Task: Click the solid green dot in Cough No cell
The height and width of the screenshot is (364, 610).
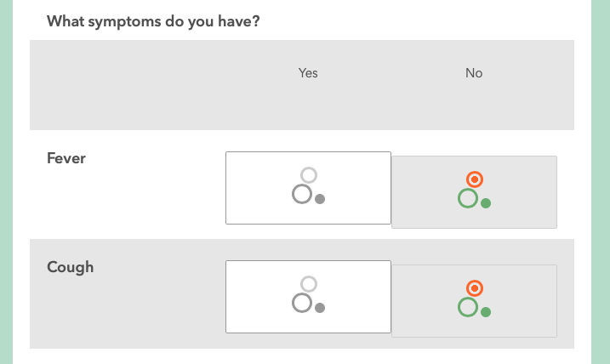Action: (486, 312)
